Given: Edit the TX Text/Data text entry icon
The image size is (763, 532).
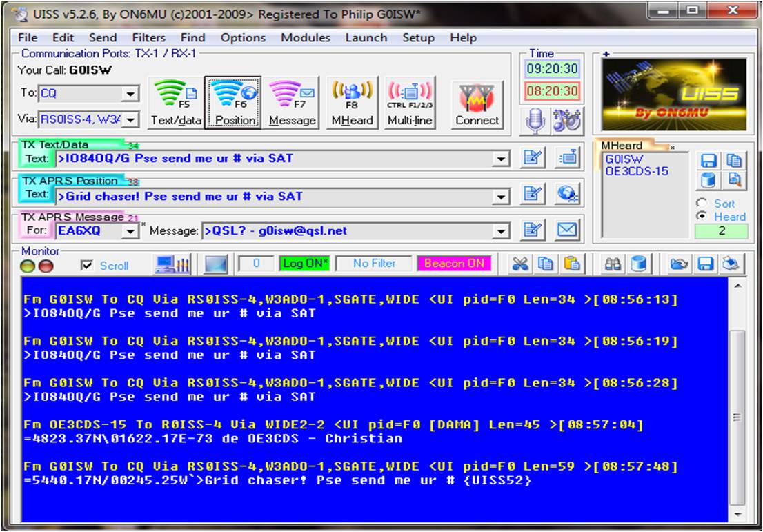Looking at the screenshot, I should [x=533, y=158].
